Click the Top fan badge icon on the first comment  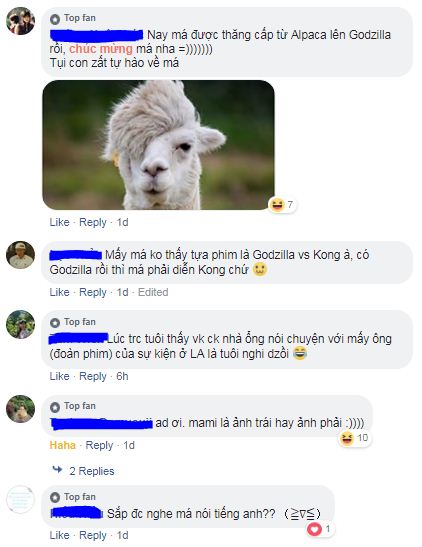point(55,18)
